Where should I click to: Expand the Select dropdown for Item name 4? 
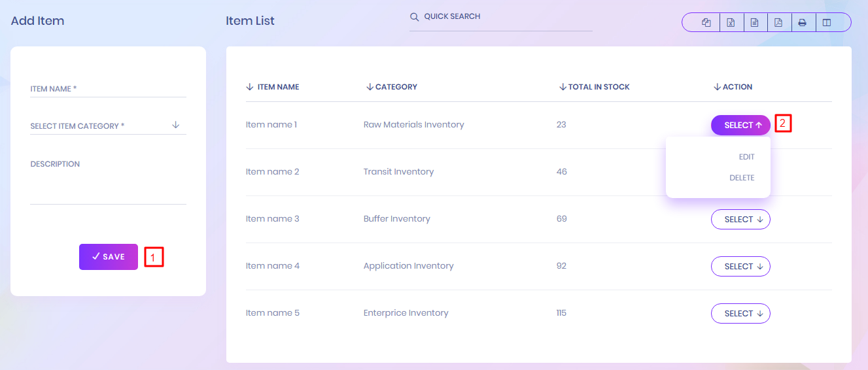pyautogui.click(x=740, y=267)
